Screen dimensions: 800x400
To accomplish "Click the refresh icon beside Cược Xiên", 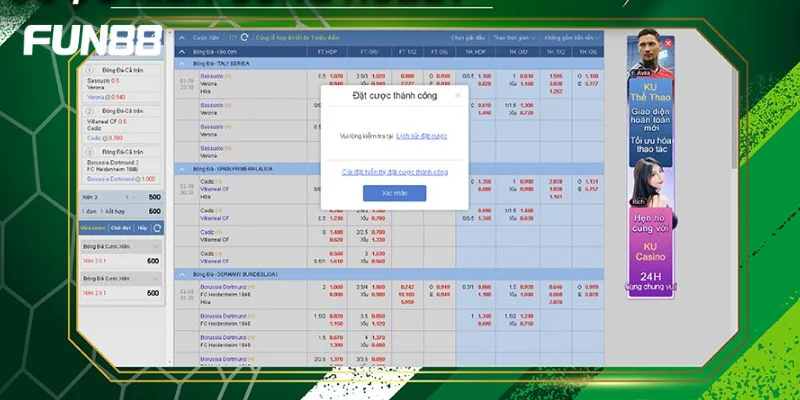I will point(245,36).
